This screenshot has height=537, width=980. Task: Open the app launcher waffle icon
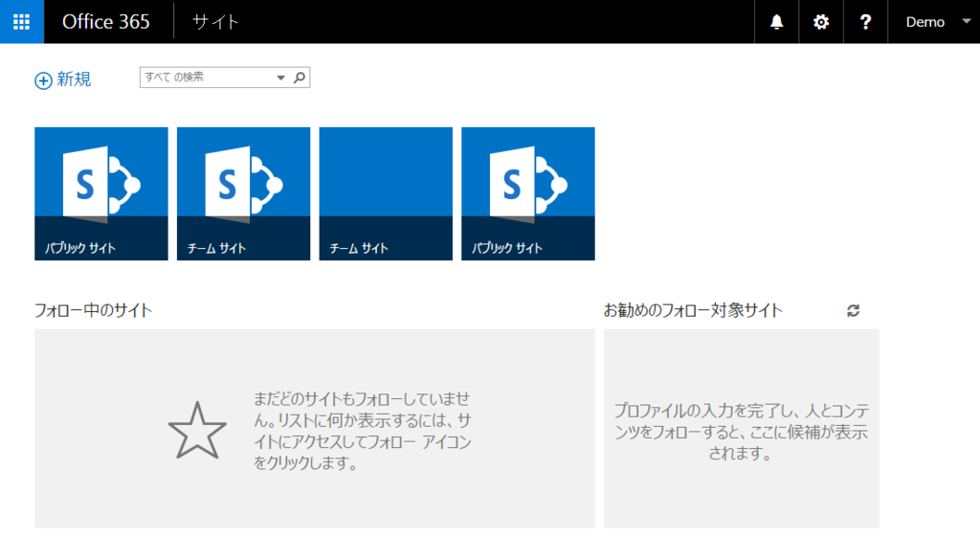click(x=22, y=22)
